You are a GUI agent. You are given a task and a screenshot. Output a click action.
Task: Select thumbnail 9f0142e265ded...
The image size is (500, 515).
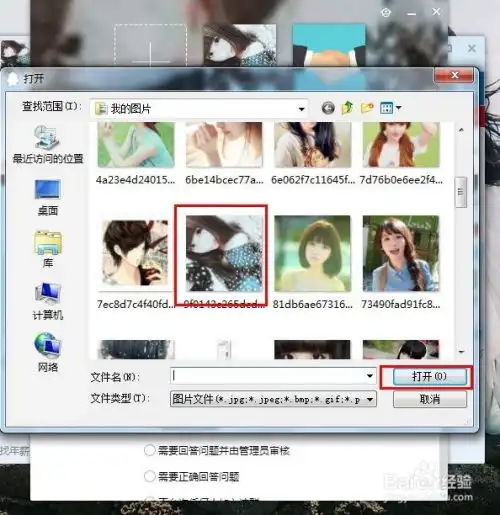tap(224, 253)
